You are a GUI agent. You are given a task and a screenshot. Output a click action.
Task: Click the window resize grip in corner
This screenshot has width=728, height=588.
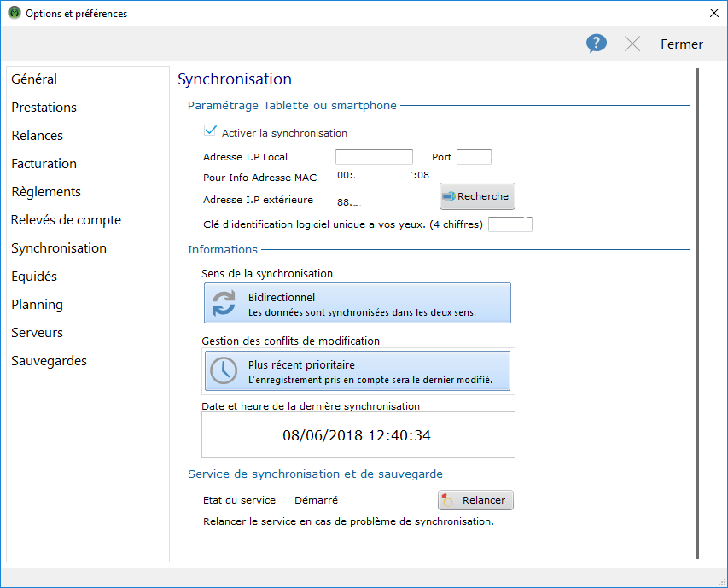(722, 582)
